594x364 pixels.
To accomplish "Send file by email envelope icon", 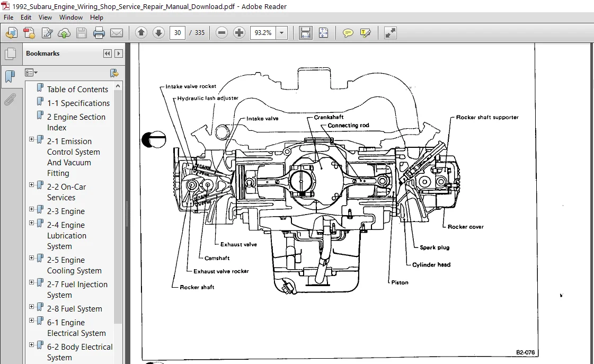I will (116, 33).
